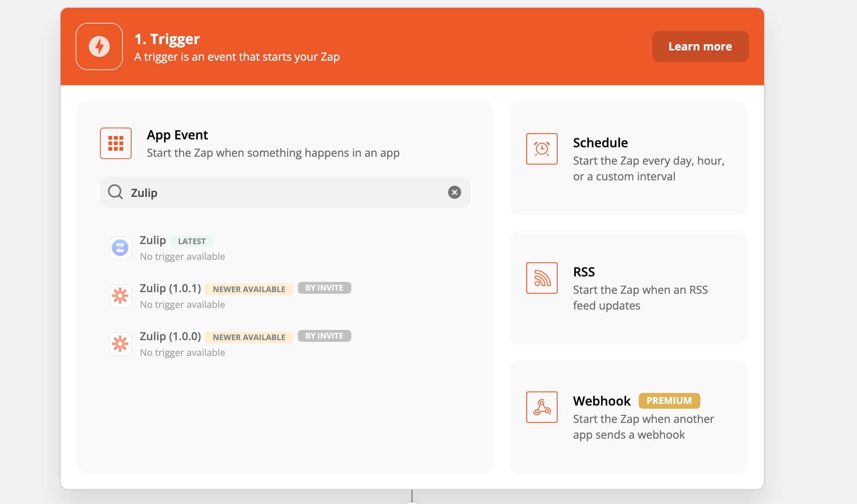
Task: Select the App Event grid icon
Action: [x=115, y=143]
